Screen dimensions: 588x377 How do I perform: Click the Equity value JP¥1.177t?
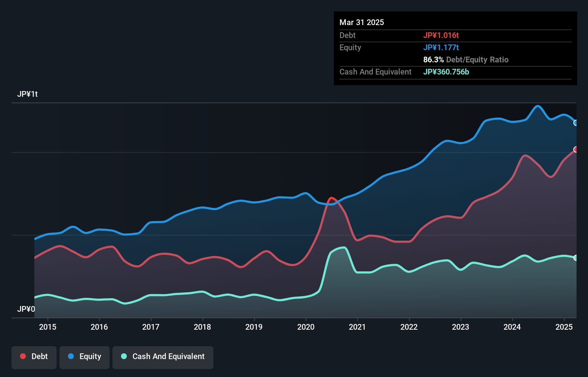coord(441,47)
